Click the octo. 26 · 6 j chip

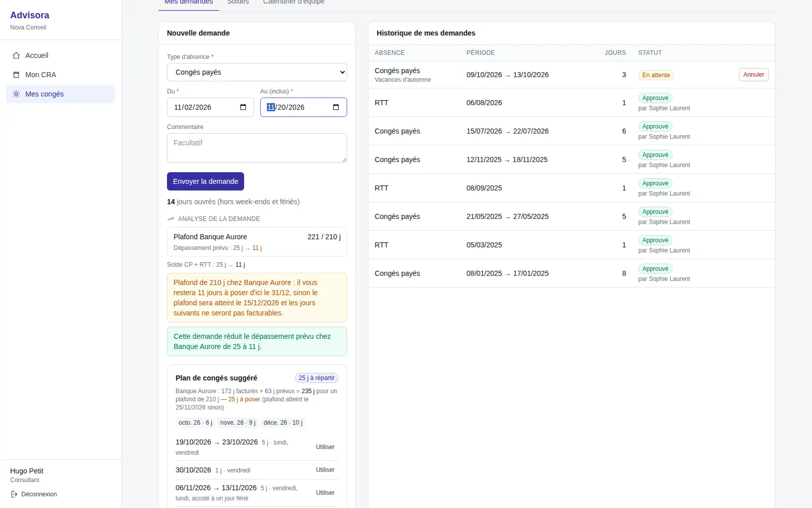click(195, 423)
